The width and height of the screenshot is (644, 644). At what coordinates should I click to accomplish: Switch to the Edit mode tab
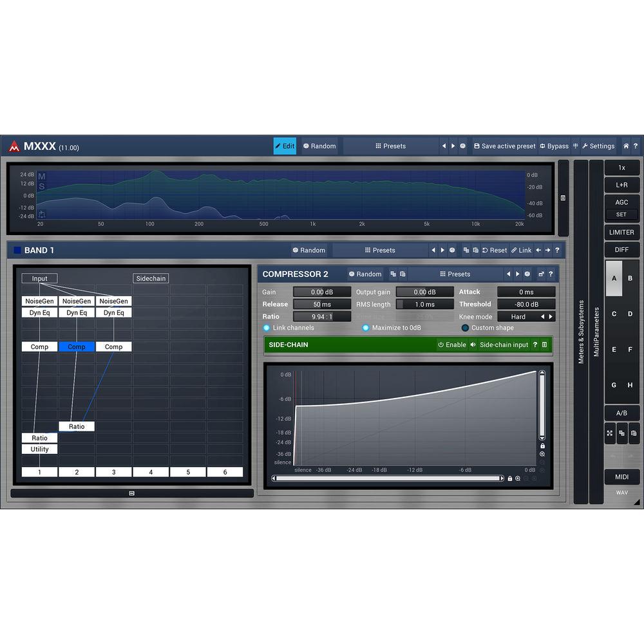[x=285, y=146]
